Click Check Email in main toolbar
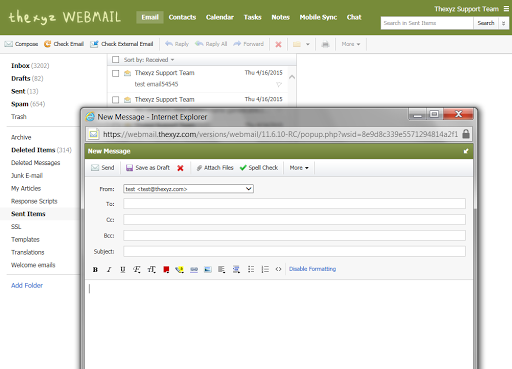The width and height of the screenshot is (512, 369). 64,44
